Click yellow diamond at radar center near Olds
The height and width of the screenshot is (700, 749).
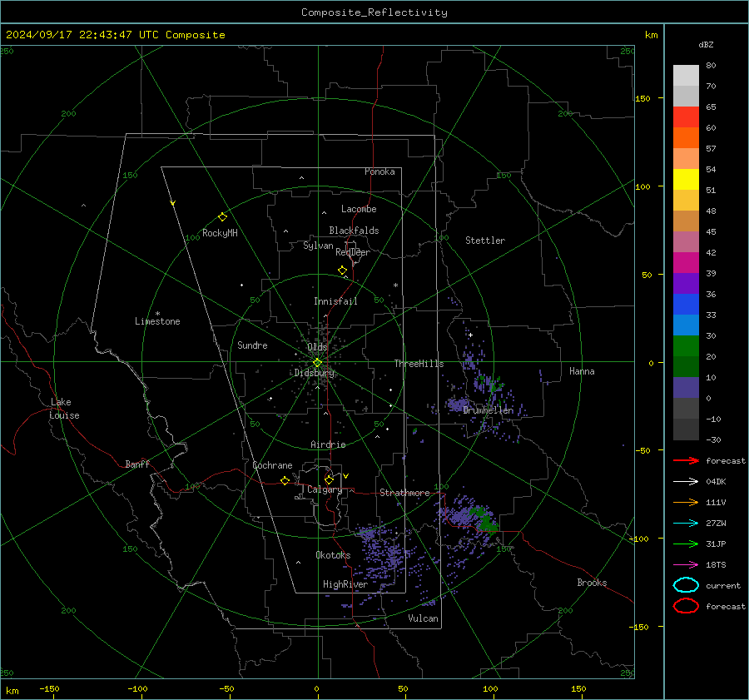click(317, 363)
